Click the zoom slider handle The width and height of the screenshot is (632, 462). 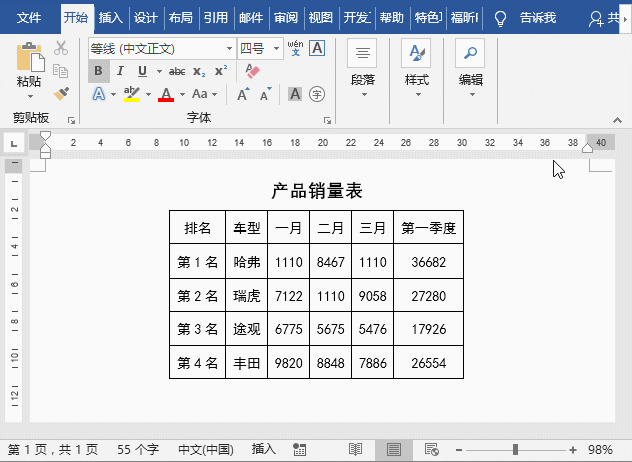(515, 449)
